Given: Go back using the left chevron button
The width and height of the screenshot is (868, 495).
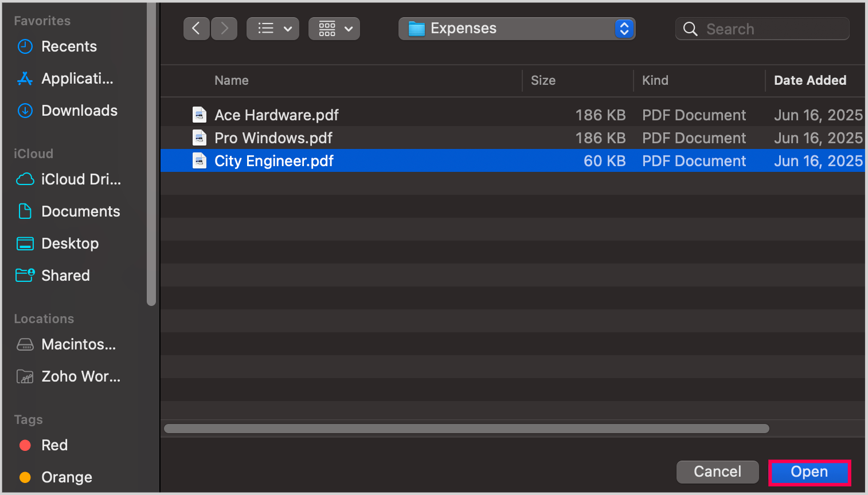Looking at the screenshot, I should pos(196,29).
